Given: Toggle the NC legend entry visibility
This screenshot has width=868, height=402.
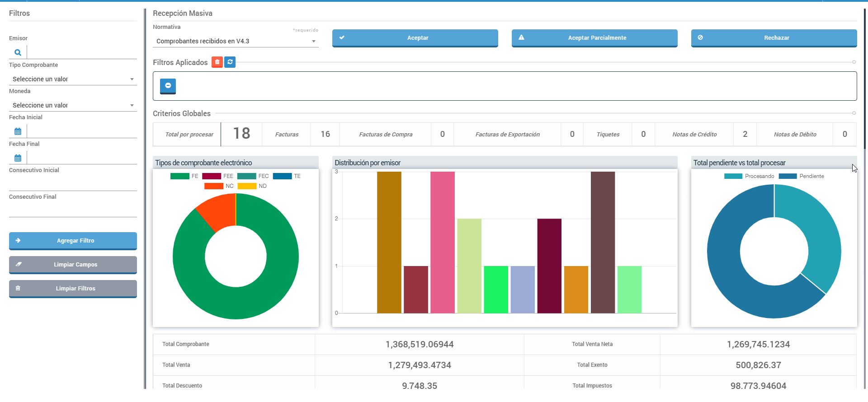Looking at the screenshot, I should coord(219,186).
